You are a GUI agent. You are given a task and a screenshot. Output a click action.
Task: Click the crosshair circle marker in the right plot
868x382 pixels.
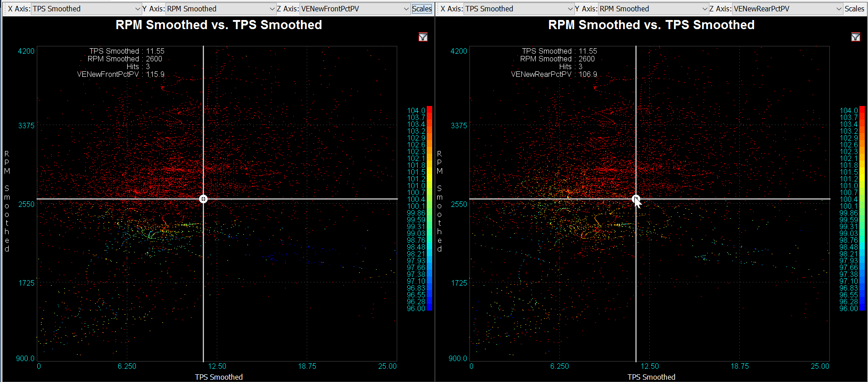(636, 199)
